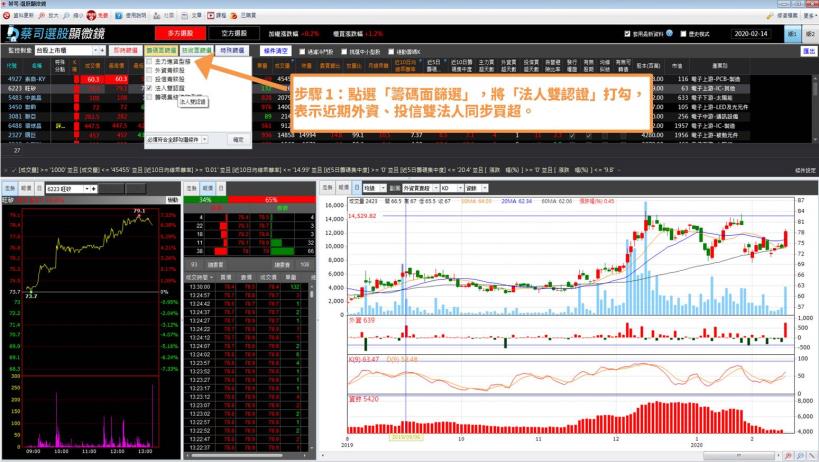
Task: Click the date field 2020-02-14
Action: pyautogui.click(x=751, y=33)
